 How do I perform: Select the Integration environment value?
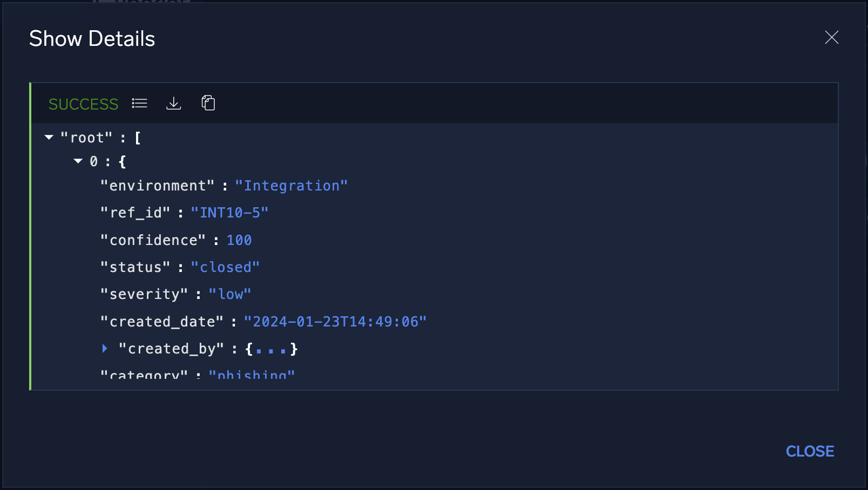[x=291, y=186]
